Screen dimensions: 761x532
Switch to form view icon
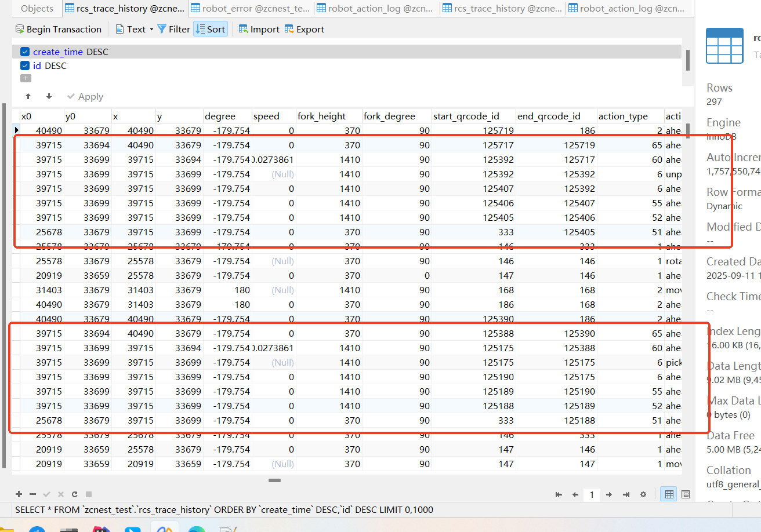click(686, 494)
